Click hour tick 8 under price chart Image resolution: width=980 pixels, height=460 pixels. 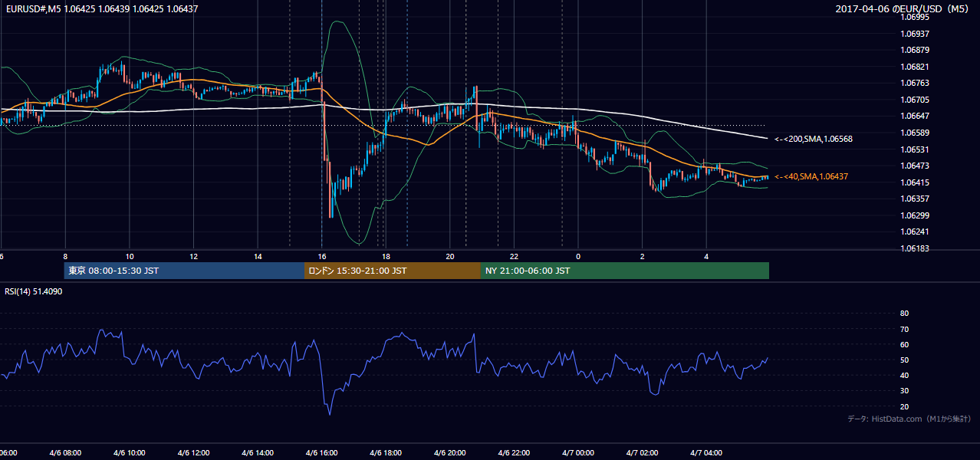[65, 256]
